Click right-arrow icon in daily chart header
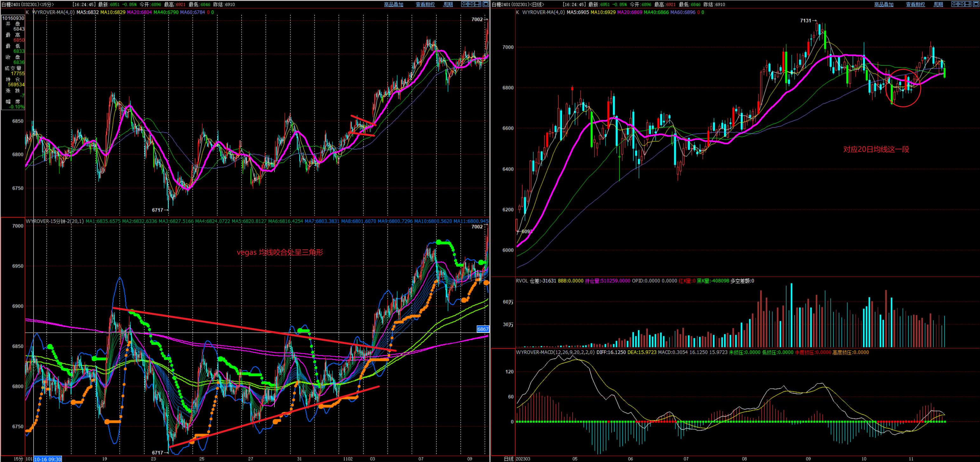The width and height of the screenshot is (980, 462). click(962, 4)
